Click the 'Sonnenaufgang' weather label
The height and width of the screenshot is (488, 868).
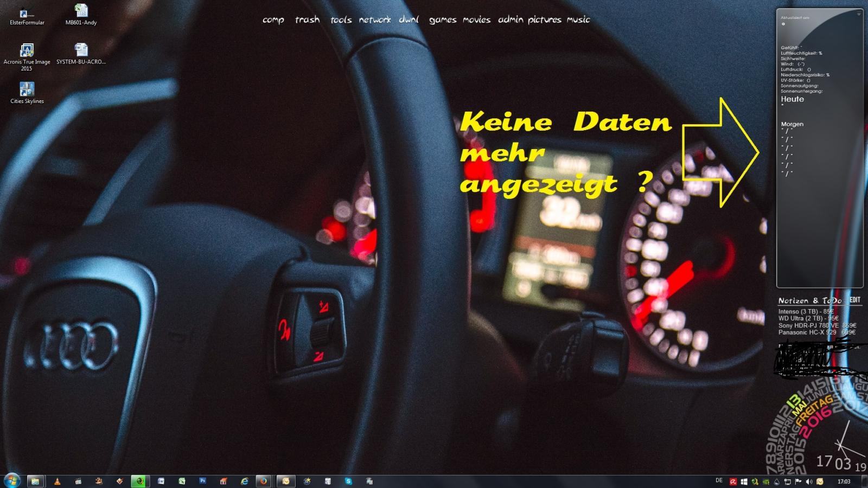[799, 86]
